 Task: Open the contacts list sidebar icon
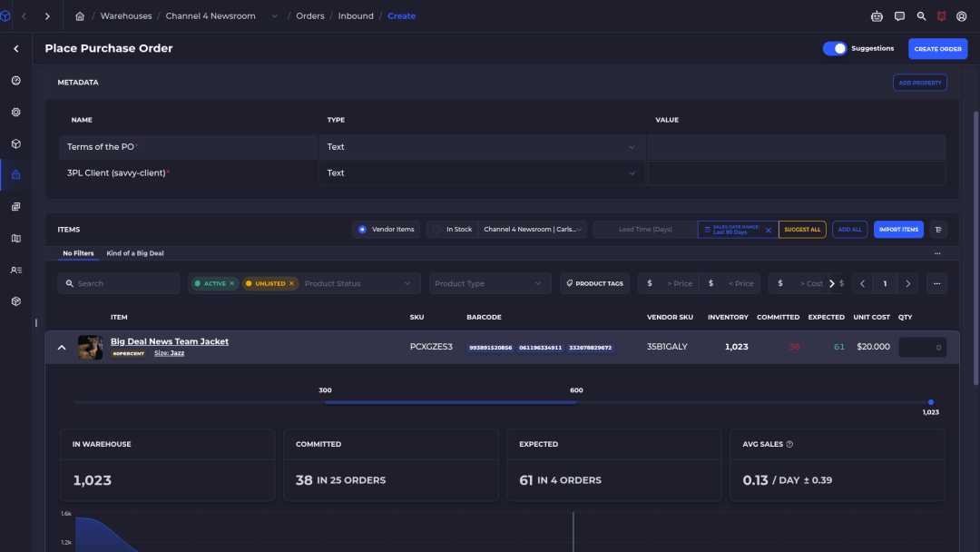tap(16, 270)
